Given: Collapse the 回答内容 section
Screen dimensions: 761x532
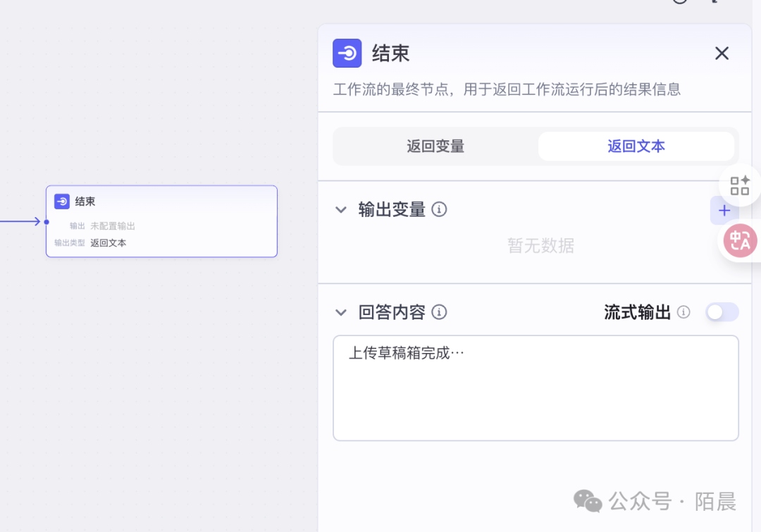Looking at the screenshot, I should pyautogui.click(x=341, y=312).
